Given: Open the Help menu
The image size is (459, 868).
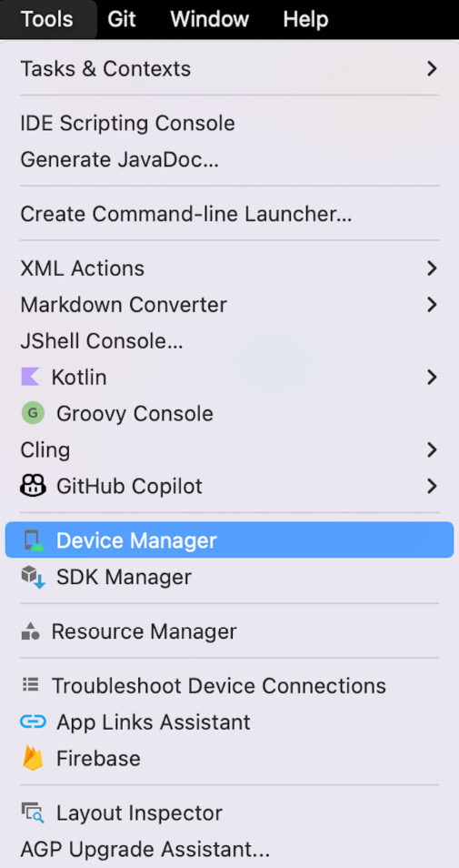Looking at the screenshot, I should point(305,19).
